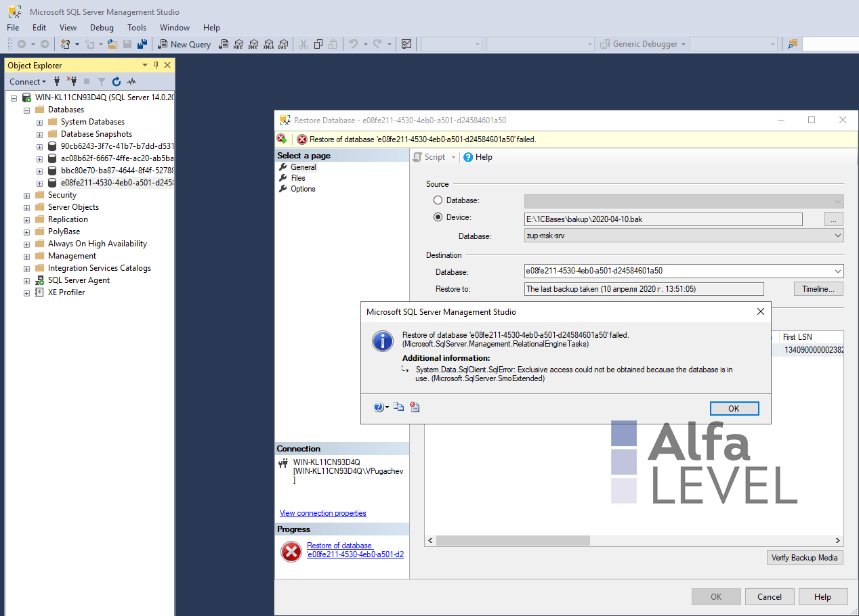Click the Restore of database progress link
The image size is (859, 616).
pyautogui.click(x=355, y=550)
